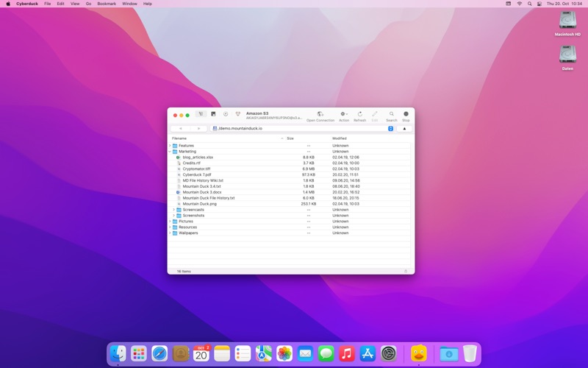Click the Search magnifier icon in toolbar

tap(391, 114)
